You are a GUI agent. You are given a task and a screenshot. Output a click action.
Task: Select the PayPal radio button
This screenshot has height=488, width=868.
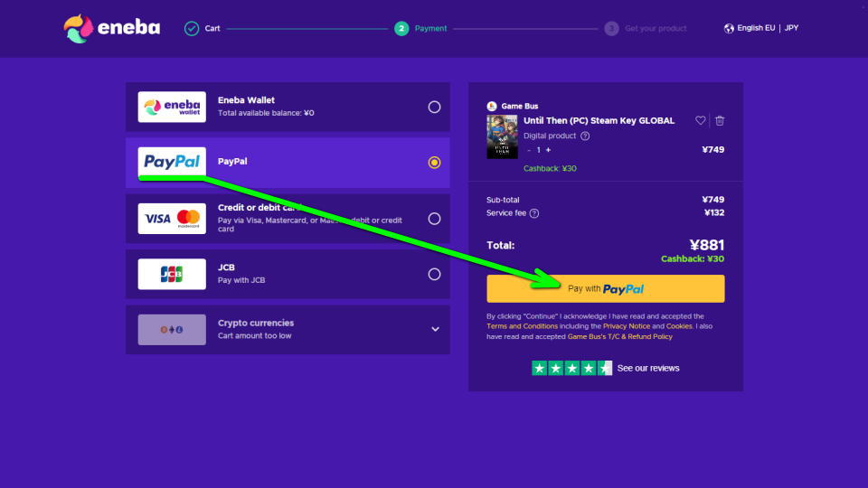point(434,162)
